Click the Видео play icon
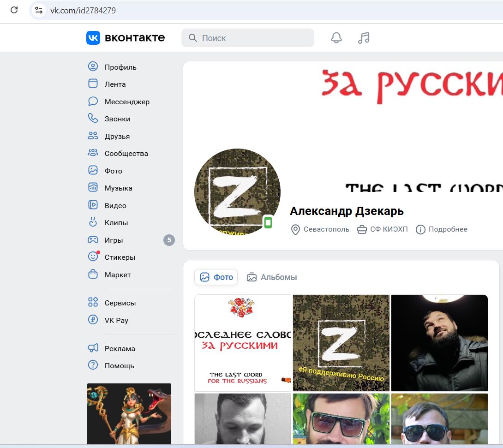Viewport: 503px width, 448px height. coord(93,205)
